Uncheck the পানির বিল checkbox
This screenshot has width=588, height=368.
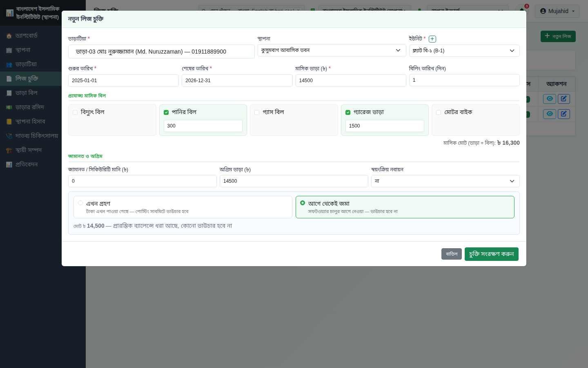[x=166, y=112]
